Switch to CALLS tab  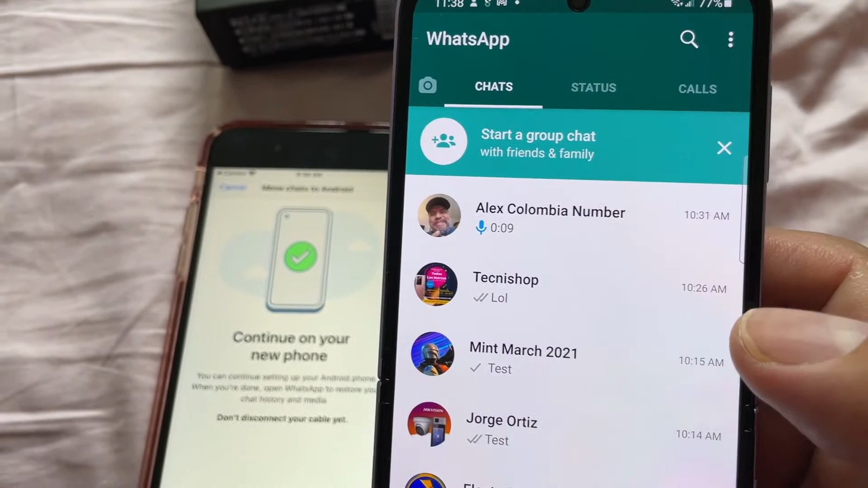pos(698,88)
